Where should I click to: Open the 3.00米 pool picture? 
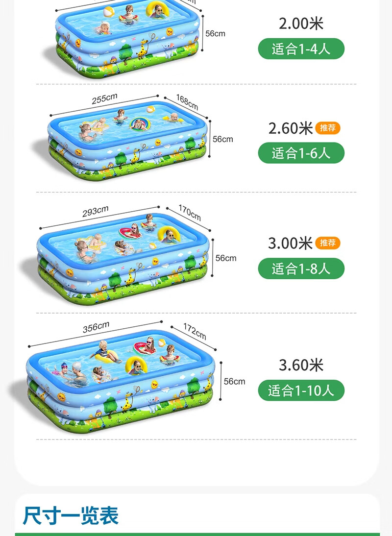point(124,256)
